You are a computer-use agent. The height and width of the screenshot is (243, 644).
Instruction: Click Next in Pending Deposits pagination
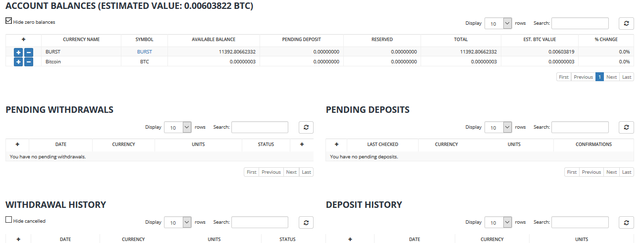pos(612,172)
